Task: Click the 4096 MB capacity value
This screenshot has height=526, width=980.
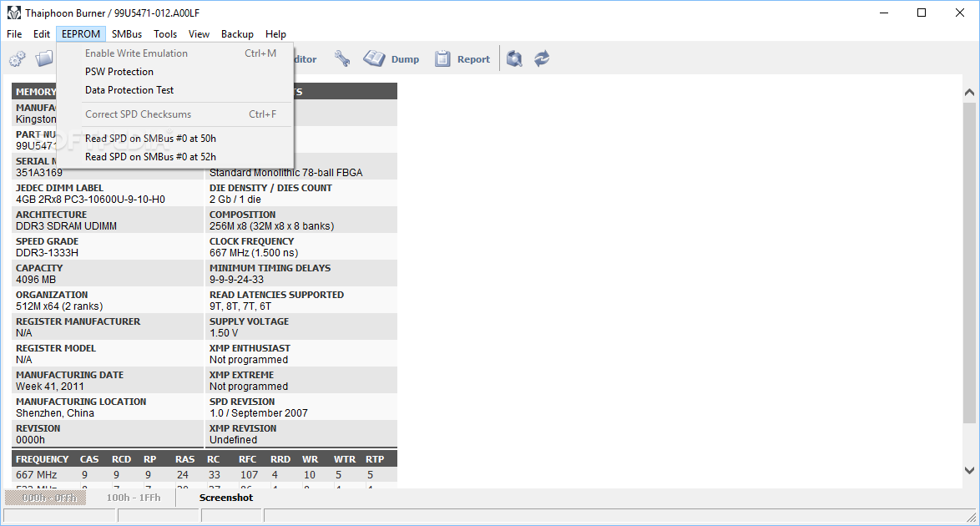Action: click(36, 280)
